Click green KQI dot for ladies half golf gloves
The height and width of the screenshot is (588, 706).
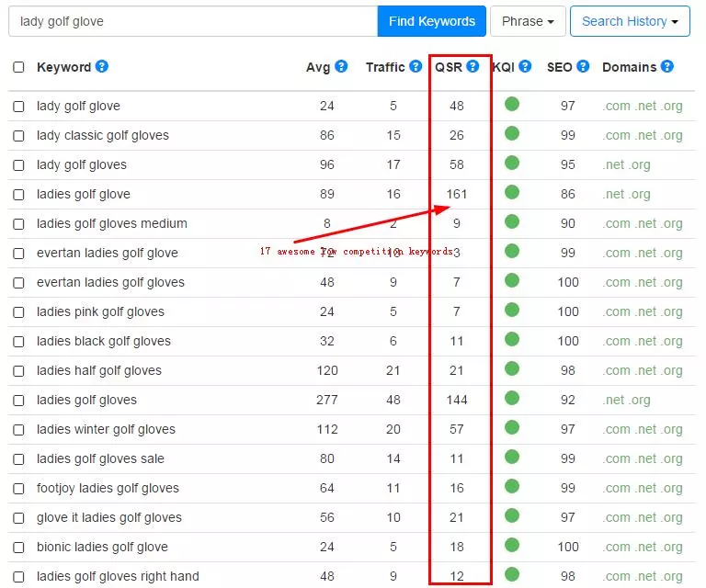[x=512, y=368]
